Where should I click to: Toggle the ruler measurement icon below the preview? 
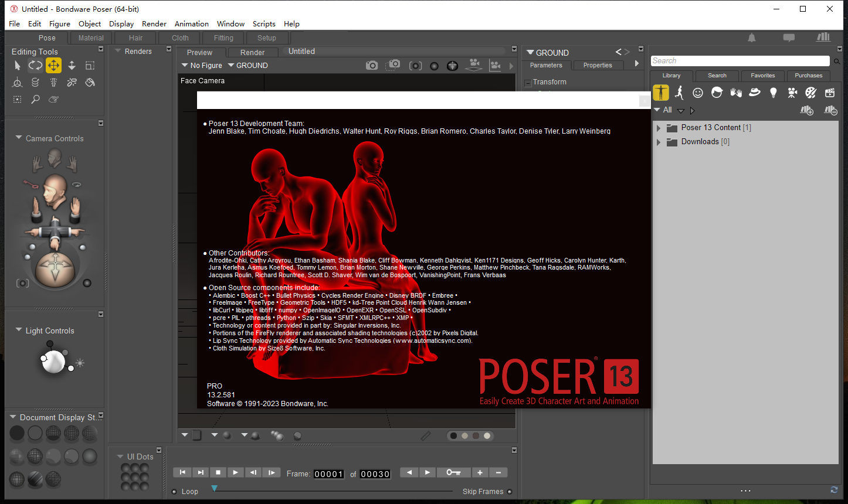point(426,435)
